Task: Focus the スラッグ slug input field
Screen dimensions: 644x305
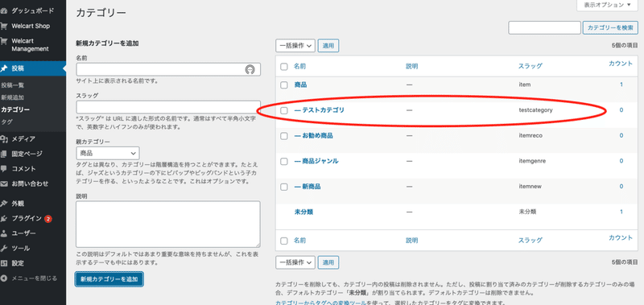Action: click(x=168, y=107)
